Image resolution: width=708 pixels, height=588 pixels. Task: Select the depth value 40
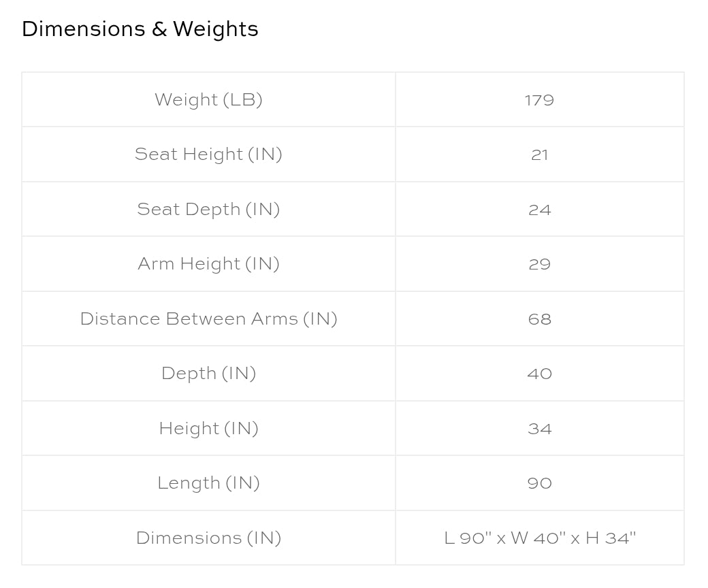coord(539,374)
